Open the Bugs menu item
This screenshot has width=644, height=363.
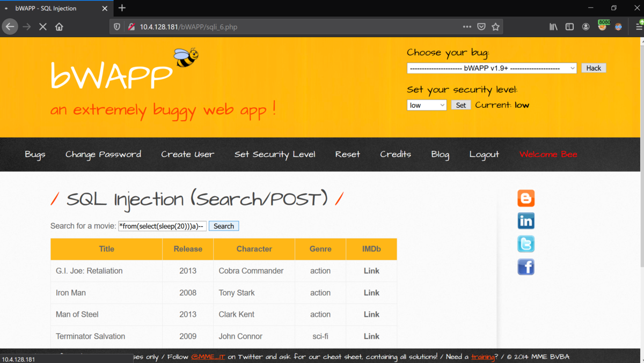click(35, 154)
